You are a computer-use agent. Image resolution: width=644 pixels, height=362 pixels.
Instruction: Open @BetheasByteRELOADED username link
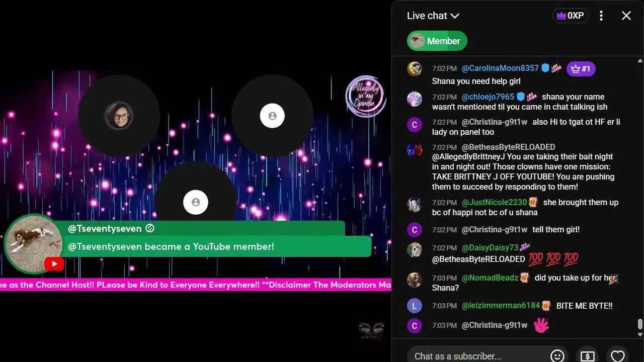click(x=509, y=147)
